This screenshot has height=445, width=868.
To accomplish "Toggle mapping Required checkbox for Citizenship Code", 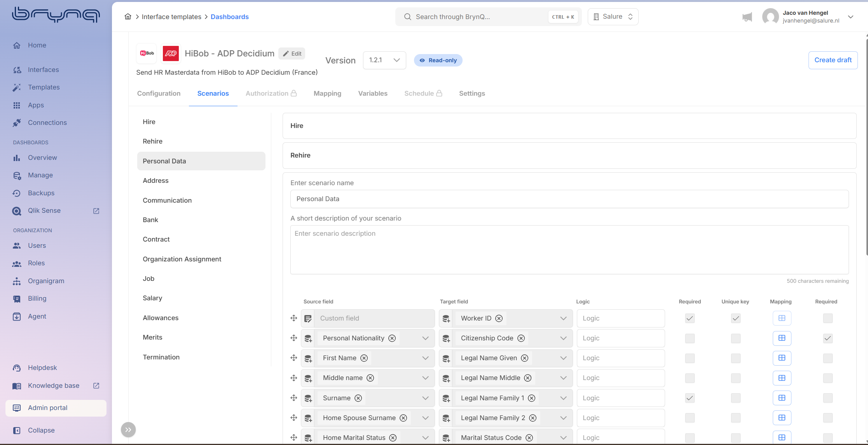I will click(x=828, y=338).
